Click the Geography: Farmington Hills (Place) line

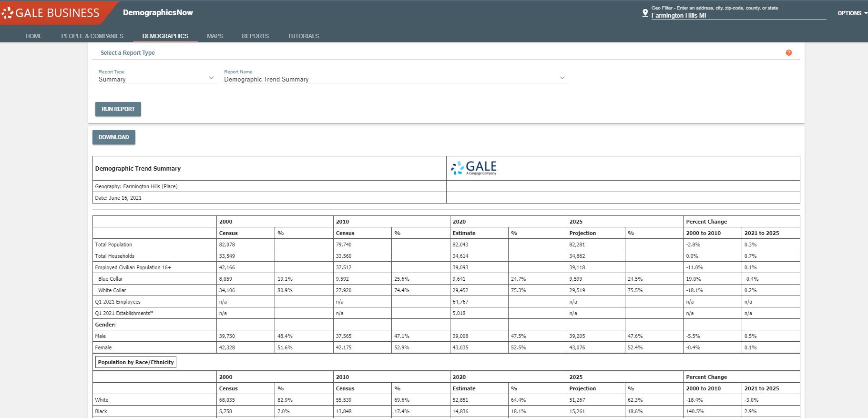(136, 186)
